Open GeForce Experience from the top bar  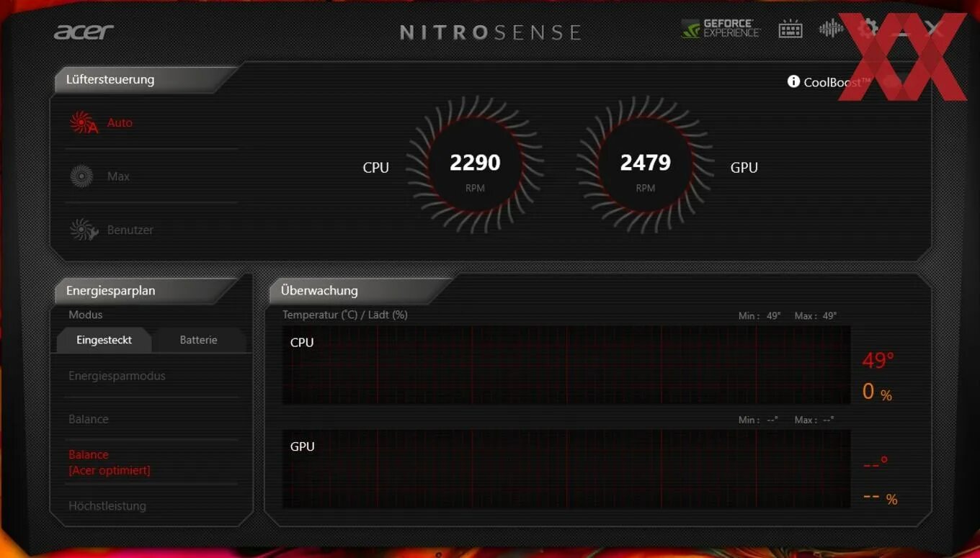point(721,29)
